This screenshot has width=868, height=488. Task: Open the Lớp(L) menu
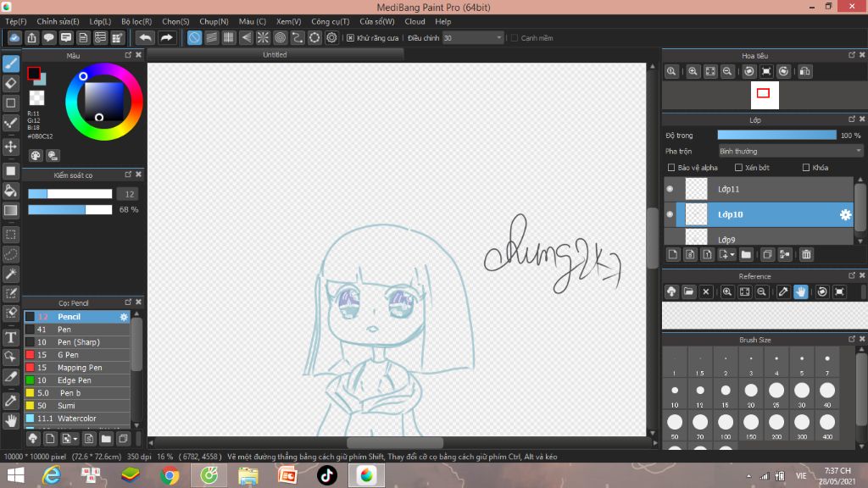click(100, 21)
